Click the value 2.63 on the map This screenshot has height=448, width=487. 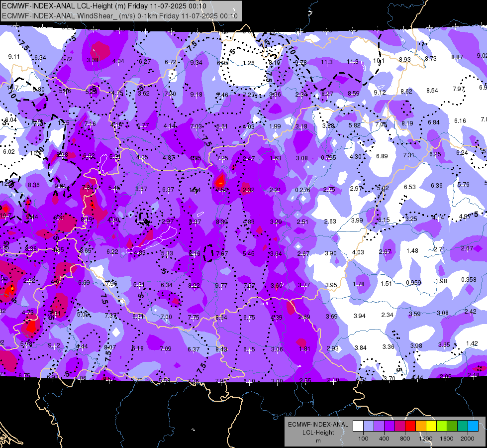[x=330, y=222]
